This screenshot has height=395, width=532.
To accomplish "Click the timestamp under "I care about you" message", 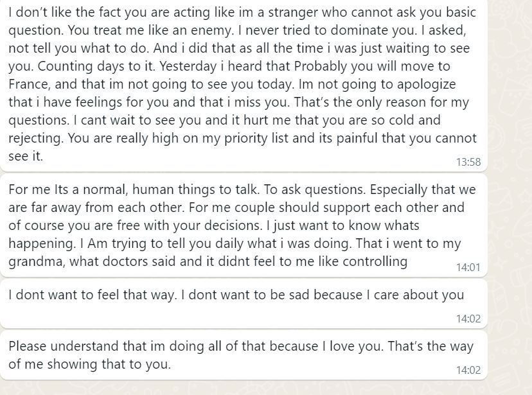I will click(x=468, y=318).
